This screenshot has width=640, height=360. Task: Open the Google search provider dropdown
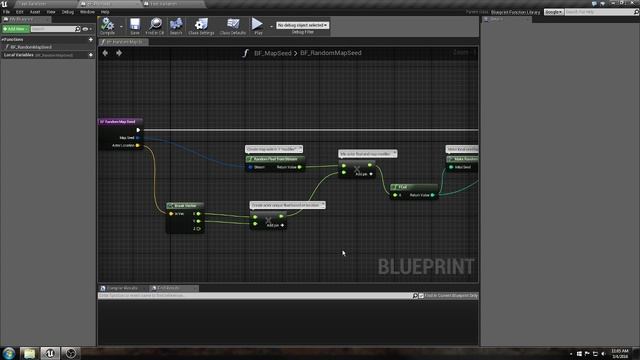point(554,12)
